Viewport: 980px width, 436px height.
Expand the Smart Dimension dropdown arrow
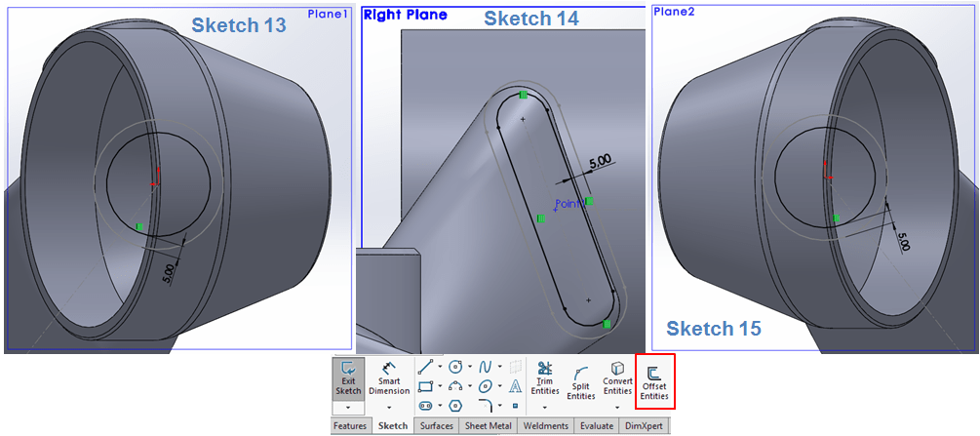[389, 407]
